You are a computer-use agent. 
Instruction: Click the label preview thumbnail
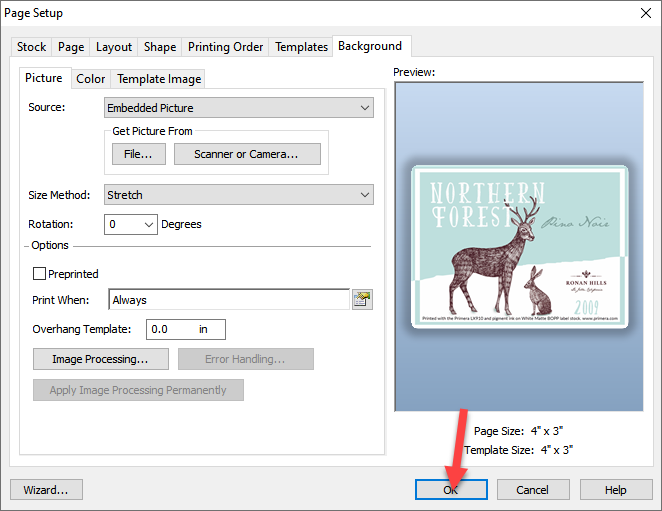519,247
